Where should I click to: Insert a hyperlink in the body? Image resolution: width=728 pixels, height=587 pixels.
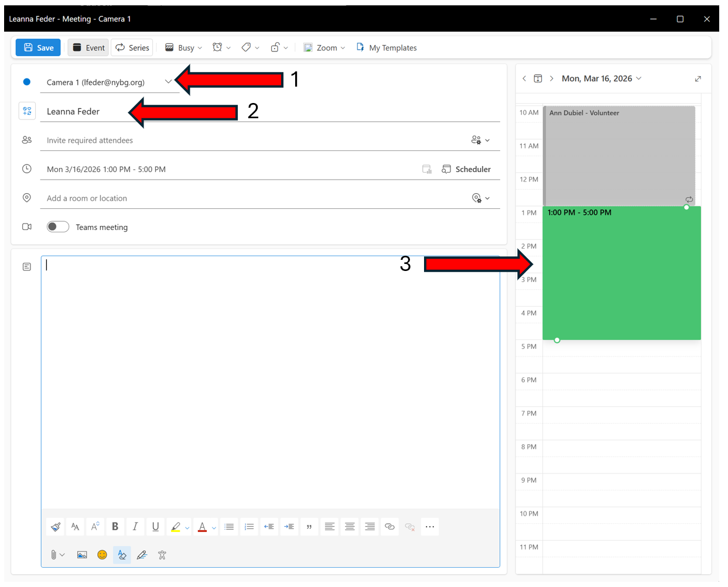389,527
